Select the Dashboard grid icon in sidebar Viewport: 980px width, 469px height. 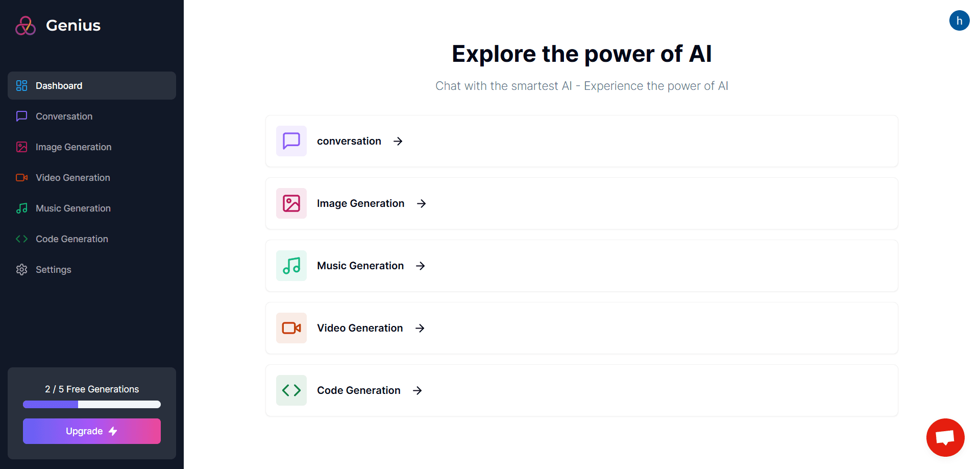tap(21, 85)
